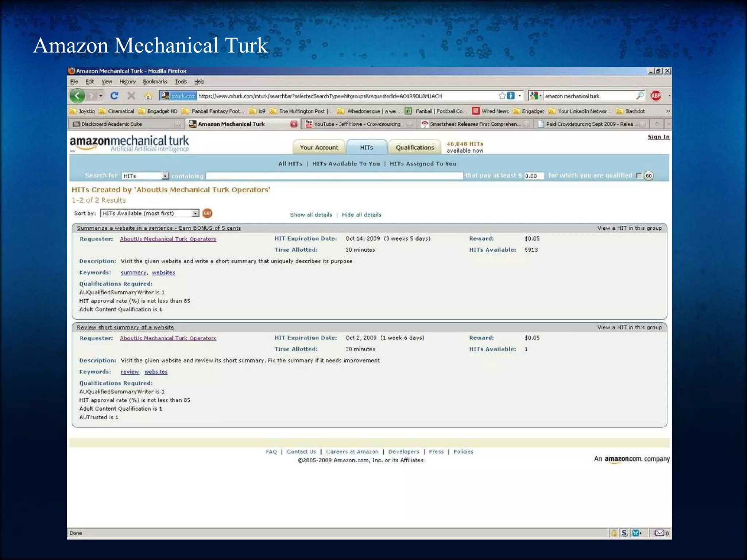The height and width of the screenshot is (560, 747).
Task: Click the round GO search button
Action: pos(649,176)
